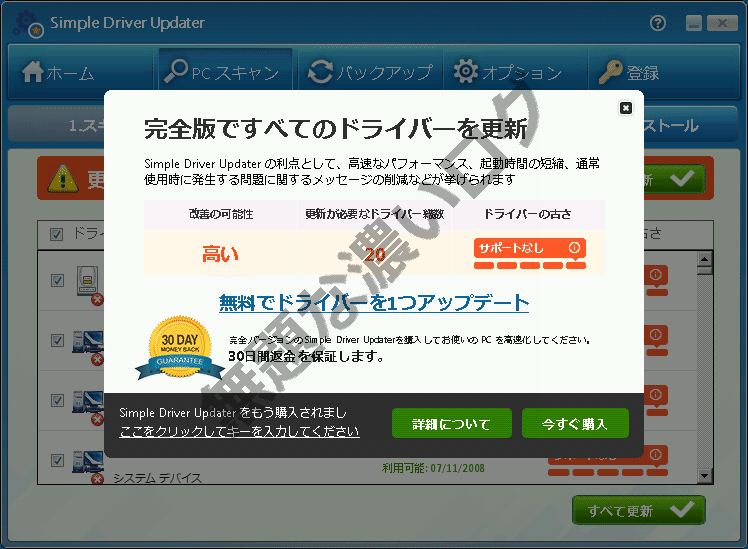Click the scrollbar up arrow
The height and width of the screenshot is (549, 748).
point(705,259)
